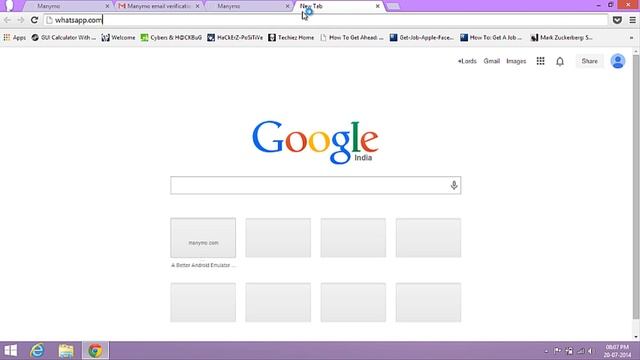
Task: Open the Windows Start button
Action: tap(11, 351)
